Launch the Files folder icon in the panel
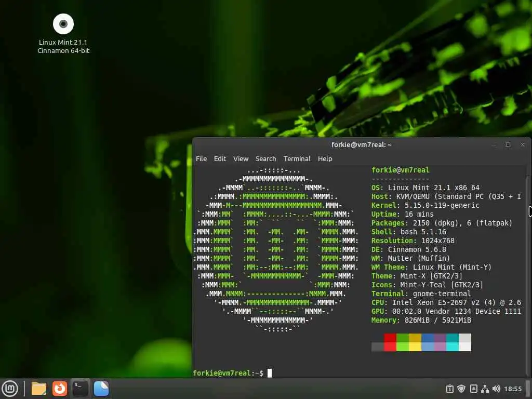532x399 pixels. [x=39, y=389]
